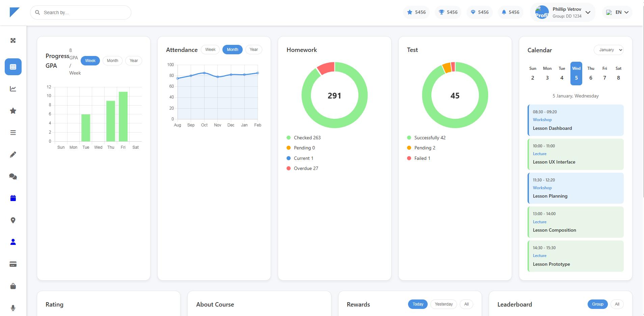Select Month in Progress GPA card
The image size is (644, 316).
[x=112, y=61]
